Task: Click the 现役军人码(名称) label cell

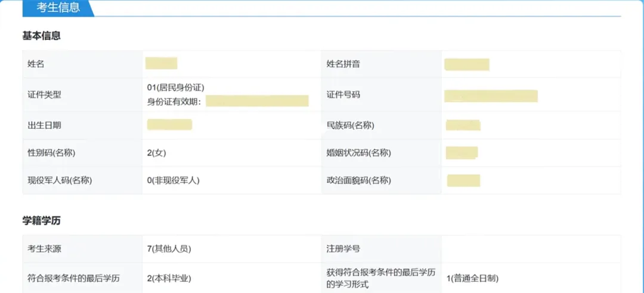Action: click(x=82, y=180)
